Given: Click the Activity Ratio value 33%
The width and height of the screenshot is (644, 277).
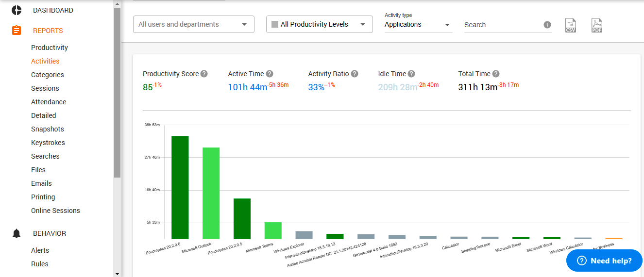Looking at the screenshot, I should tap(316, 87).
